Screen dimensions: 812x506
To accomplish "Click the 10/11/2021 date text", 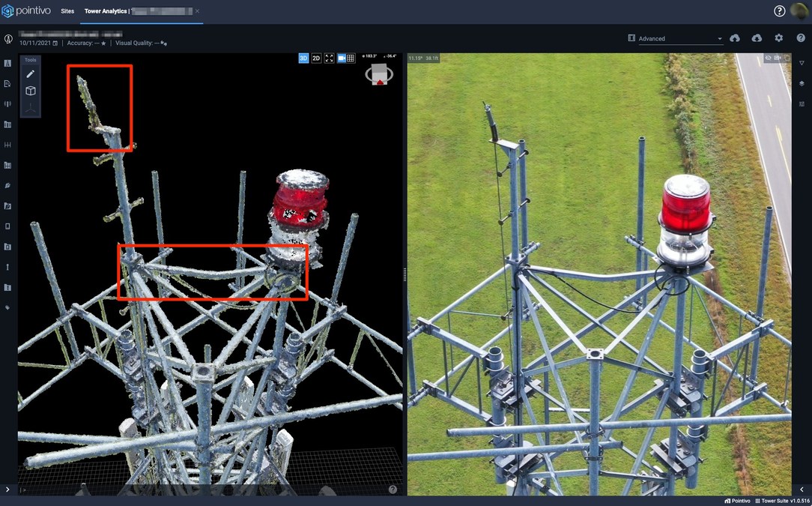I will point(35,43).
